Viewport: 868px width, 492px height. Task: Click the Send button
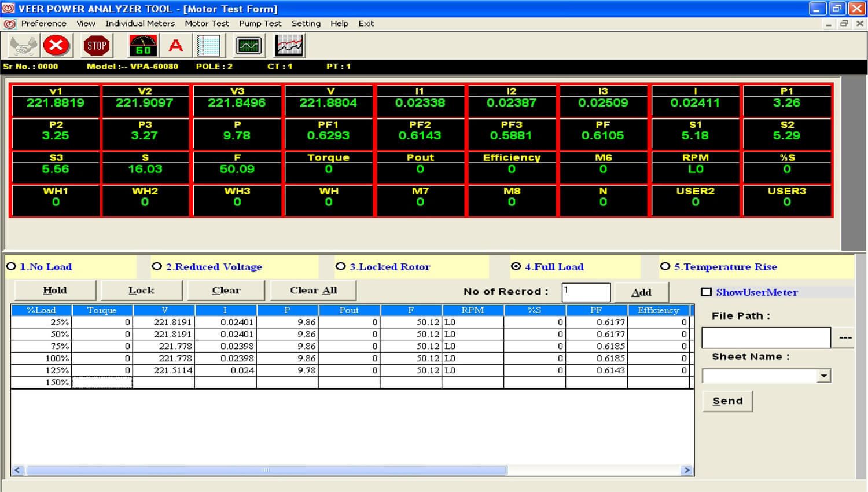pos(727,401)
